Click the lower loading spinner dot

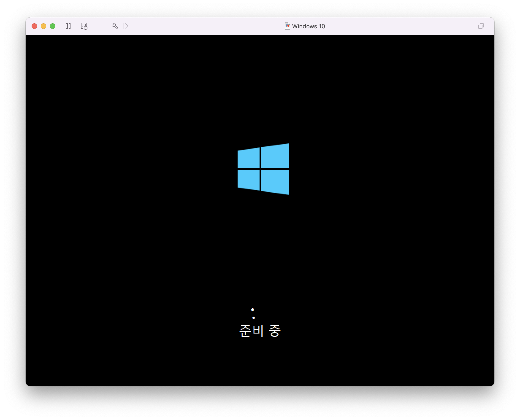(x=253, y=318)
